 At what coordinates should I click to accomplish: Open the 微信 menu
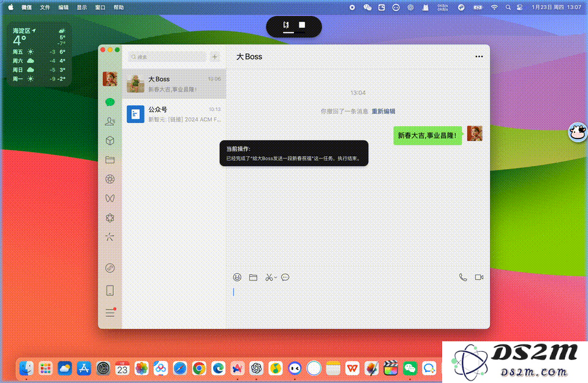point(26,7)
